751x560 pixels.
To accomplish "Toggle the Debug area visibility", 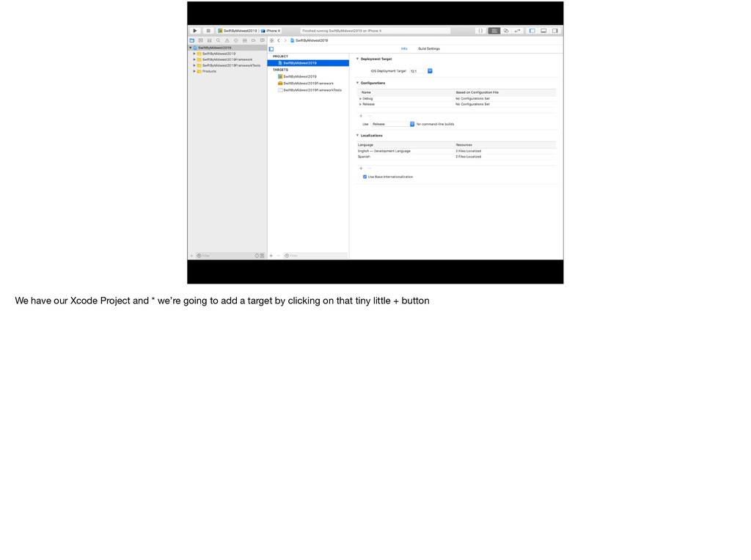I will 543,31.
